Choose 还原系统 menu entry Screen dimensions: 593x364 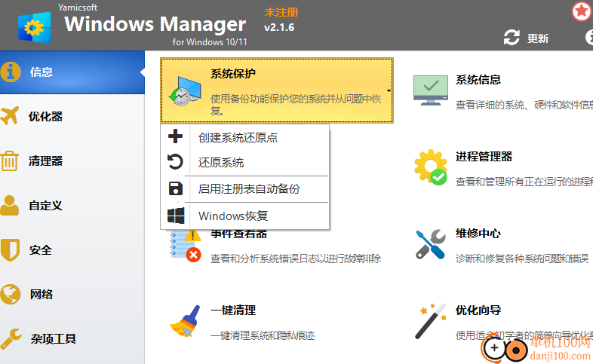click(245, 162)
